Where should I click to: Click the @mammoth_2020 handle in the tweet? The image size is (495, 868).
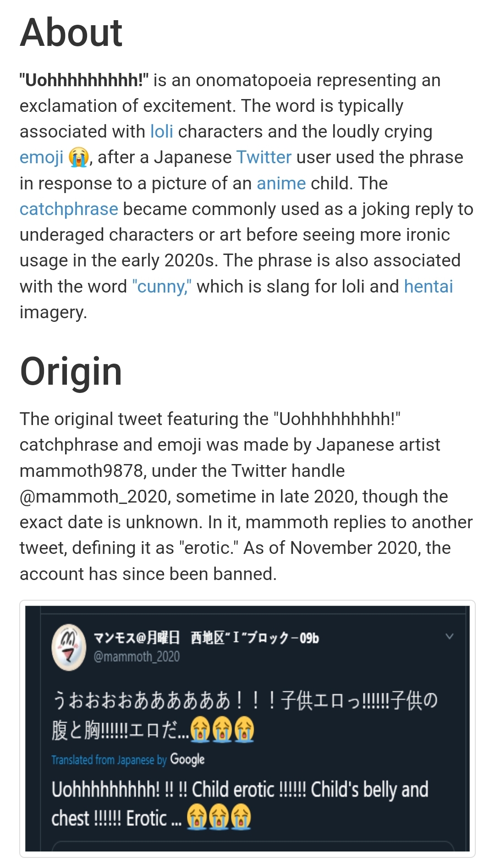pos(137,657)
